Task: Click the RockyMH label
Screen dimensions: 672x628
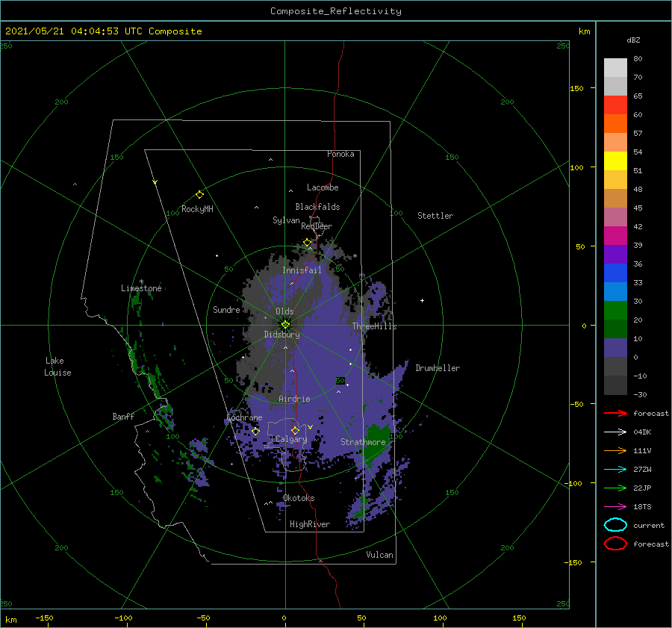Action: 197,209
